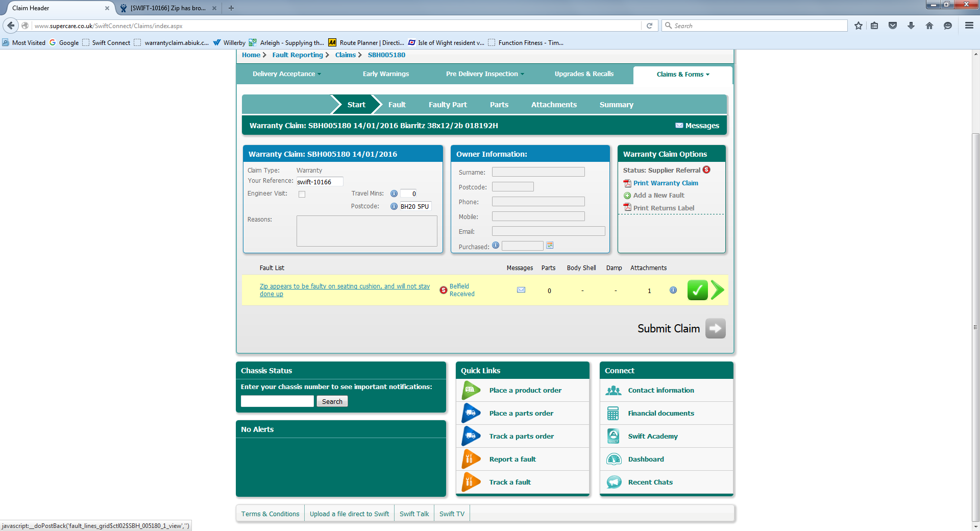
Task: Click the Track a fault quick link
Action: coord(510,482)
